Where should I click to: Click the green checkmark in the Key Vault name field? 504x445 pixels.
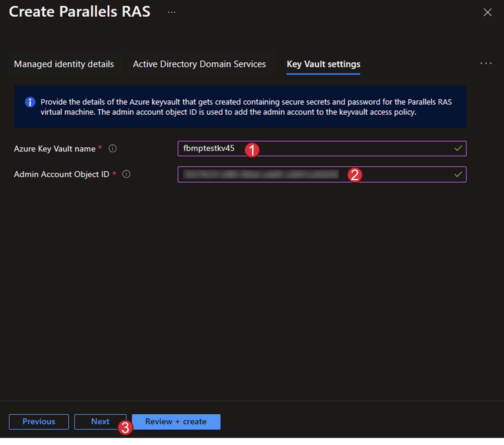click(458, 148)
